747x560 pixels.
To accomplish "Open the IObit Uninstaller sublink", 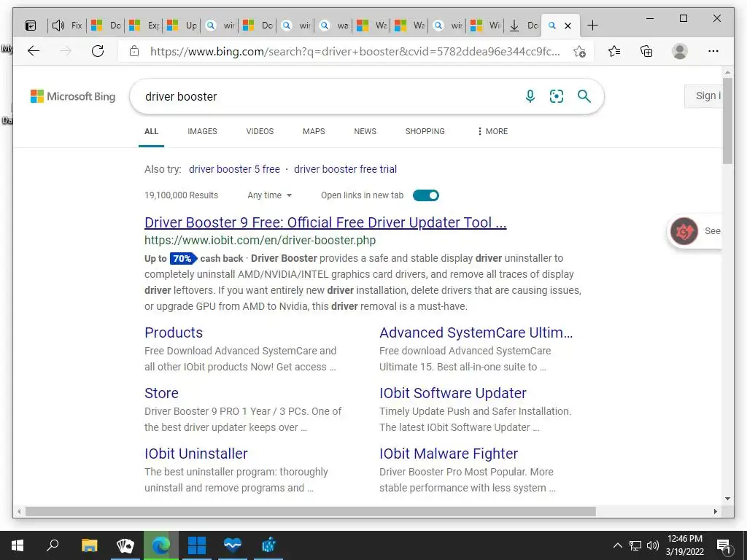I will coord(196,454).
